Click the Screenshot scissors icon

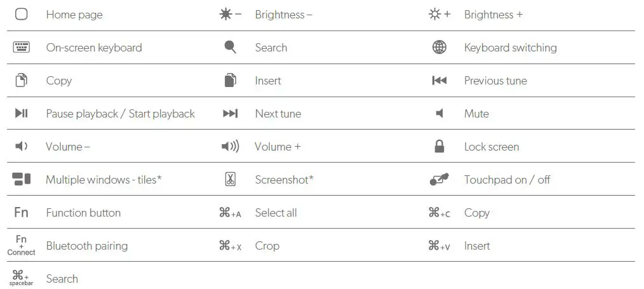pyautogui.click(x=230, y=179)
